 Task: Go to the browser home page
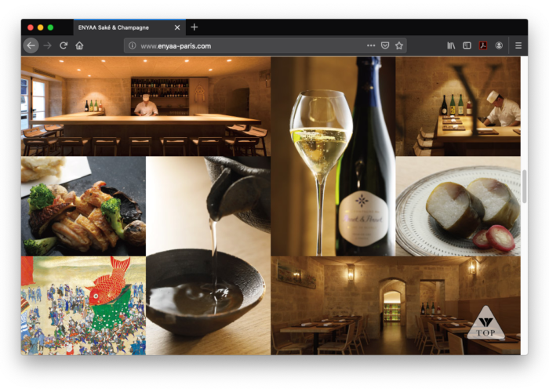79,45
